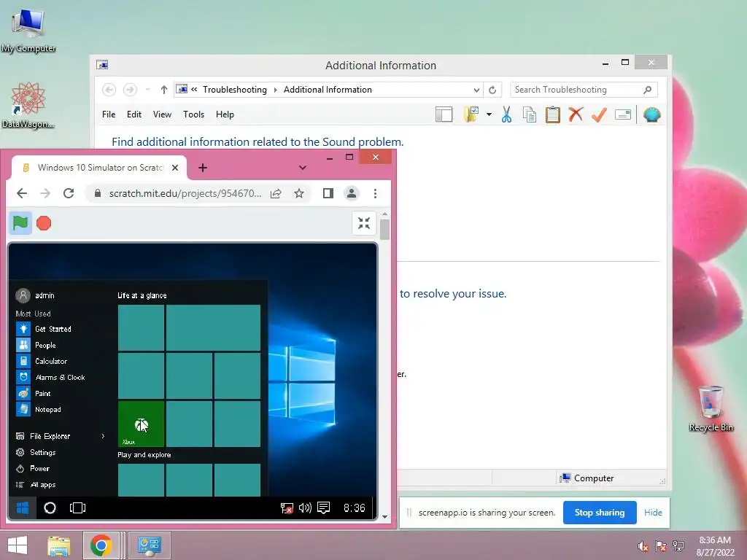Viewport: 747px width, 560px height.
Task: Reload the Scratch page in Chrome
Action: point(69,193)
